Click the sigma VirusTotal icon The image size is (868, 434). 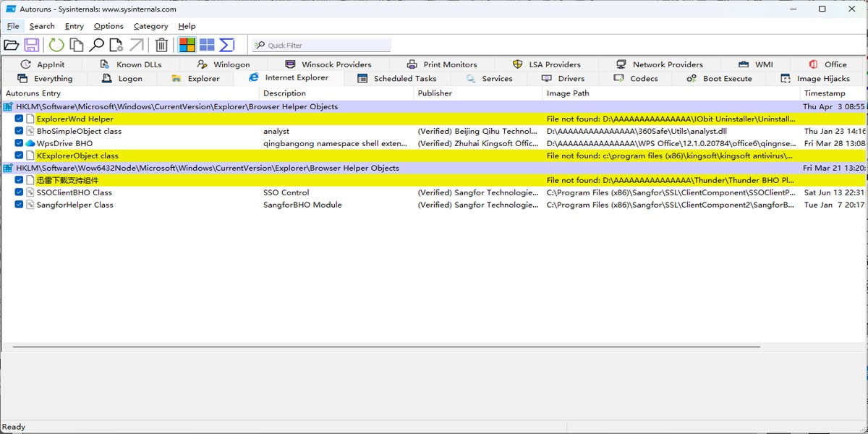227,45
